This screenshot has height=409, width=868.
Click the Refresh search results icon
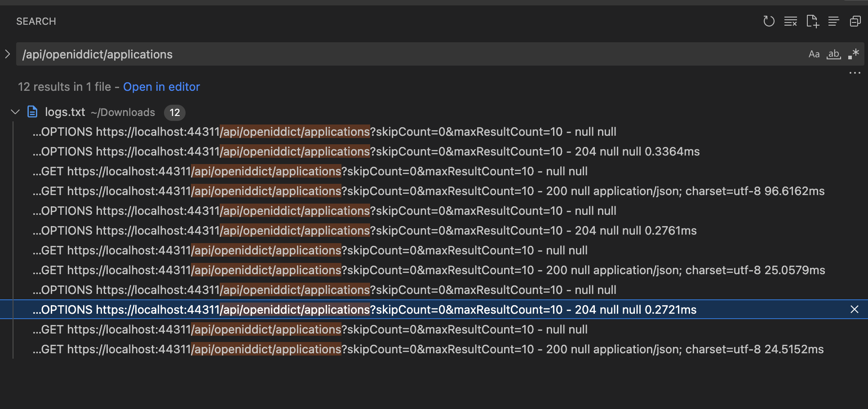769,21
